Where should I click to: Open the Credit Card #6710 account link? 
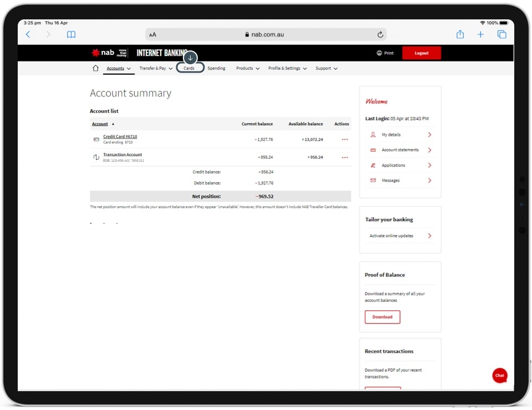click(120, 136)
